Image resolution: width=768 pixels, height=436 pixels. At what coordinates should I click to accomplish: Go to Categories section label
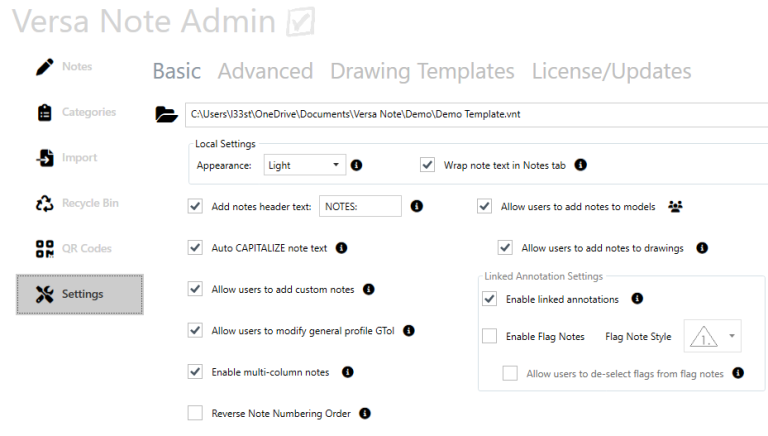[x=89, y=112]
